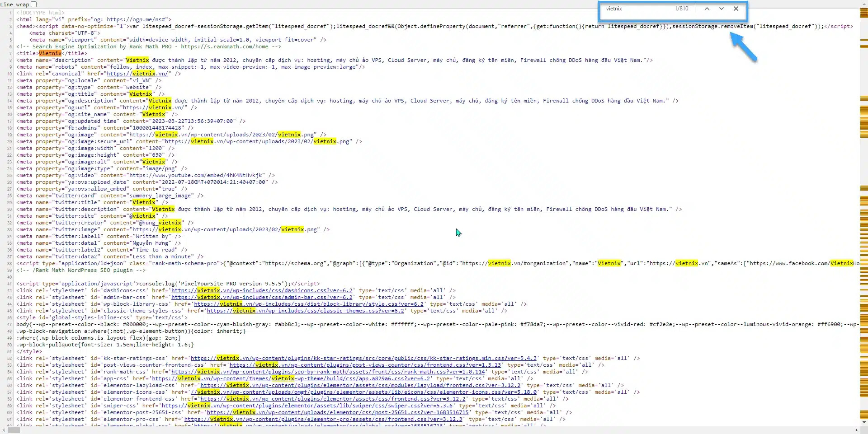Open the elementor post-25651.css link
This screenshot has height=434, width=868.
click(338, 412)
